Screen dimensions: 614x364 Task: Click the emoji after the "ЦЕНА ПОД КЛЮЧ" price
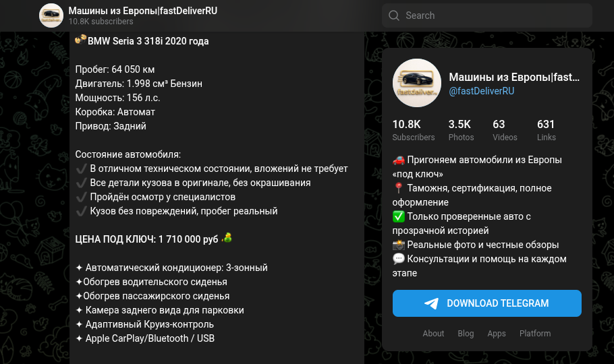(x=228, y=238)
